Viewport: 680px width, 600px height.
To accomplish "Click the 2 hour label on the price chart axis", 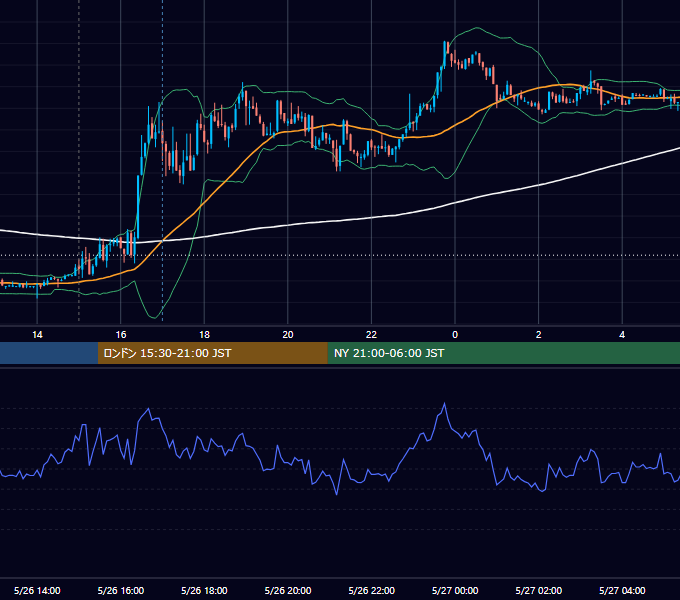I will coord(539,335).
